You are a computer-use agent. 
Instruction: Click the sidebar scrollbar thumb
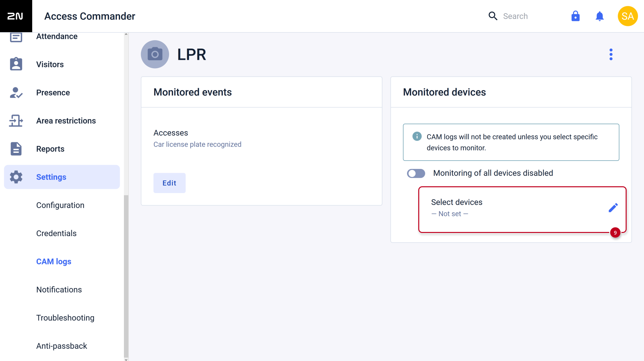[x=126, y=277]
